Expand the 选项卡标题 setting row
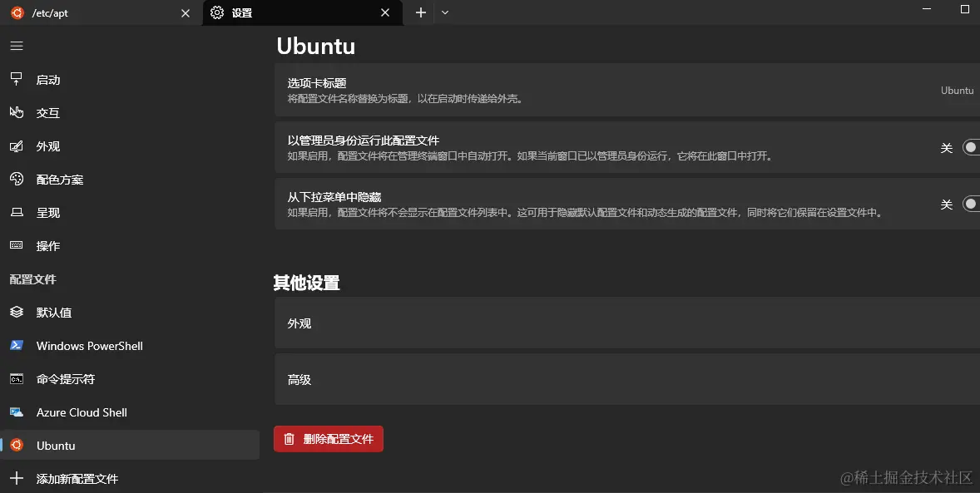 pos(627,90)
